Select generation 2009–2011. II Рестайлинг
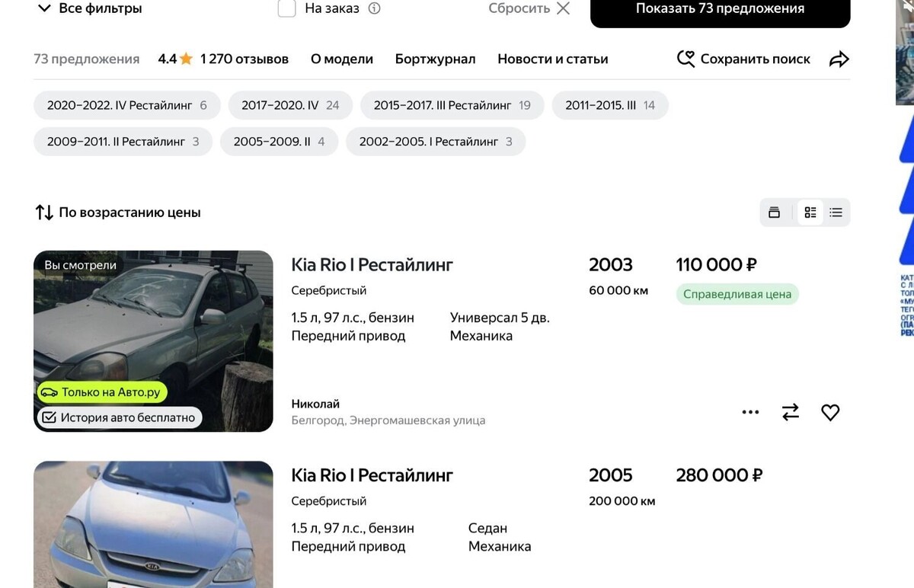This screenshot has width=914, height=588. 123,142
